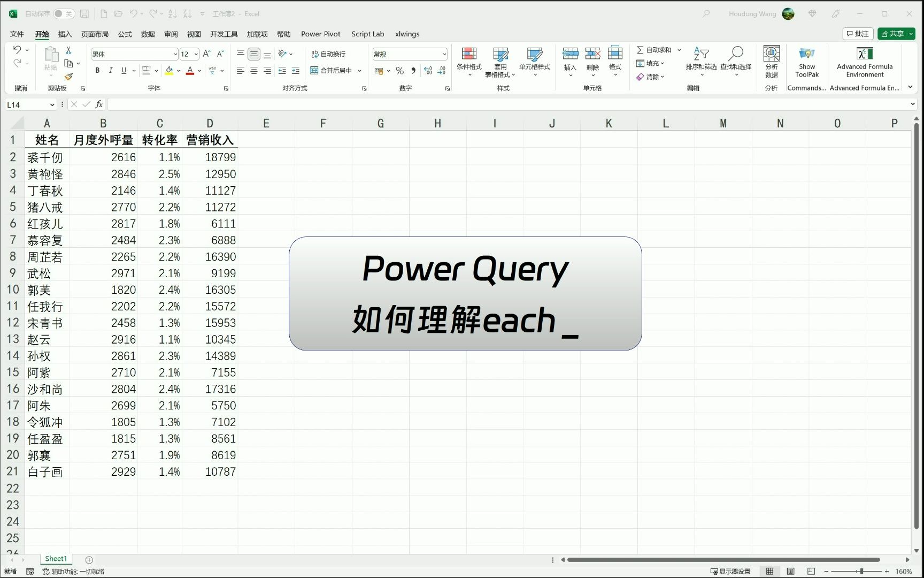Toggle center horizontal alignment
The width and height of the screenshot is (924, 578).
pos(254,70)
